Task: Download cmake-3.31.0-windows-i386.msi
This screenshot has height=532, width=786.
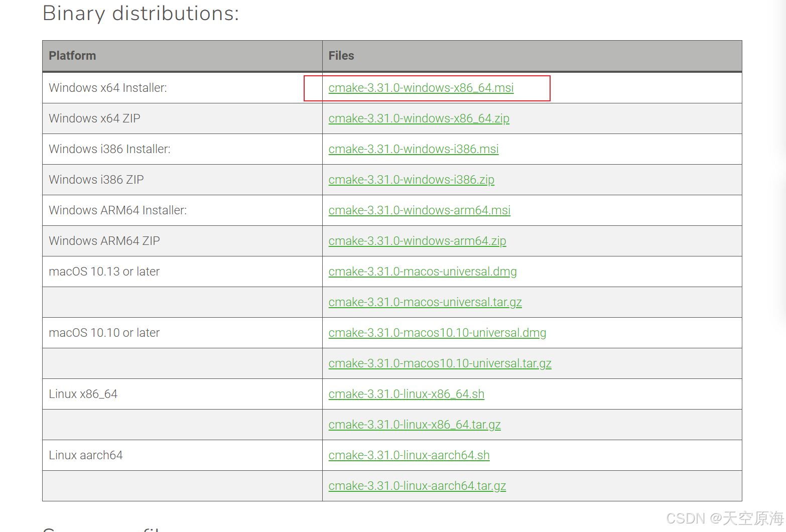Action: coord(413,149)
